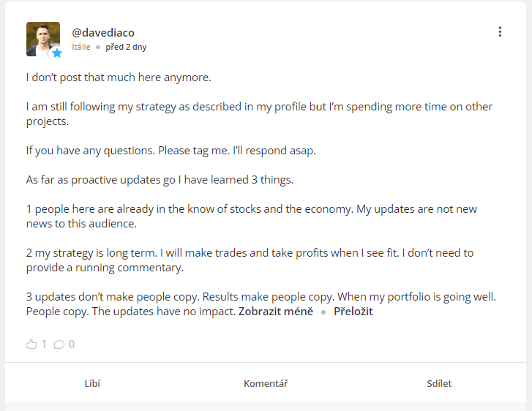
Task: Click the 'Please tag me' paragraph
Action: click(171, 151)
